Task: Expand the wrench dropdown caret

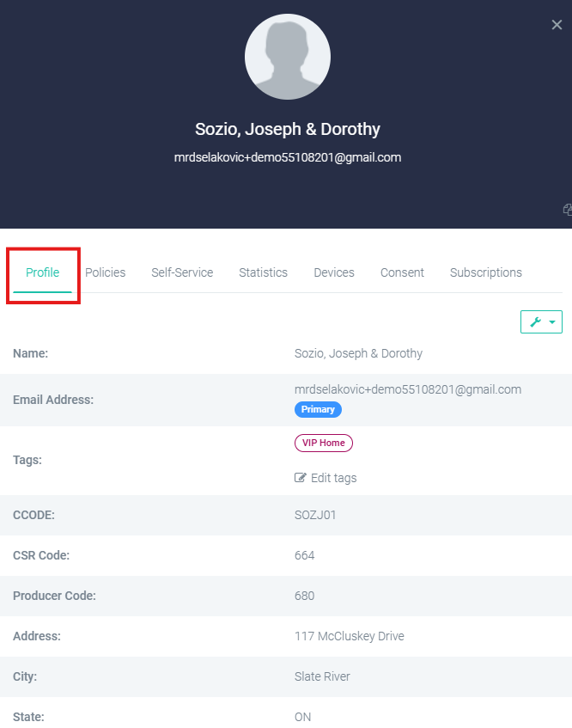Action: coord(552,322)
